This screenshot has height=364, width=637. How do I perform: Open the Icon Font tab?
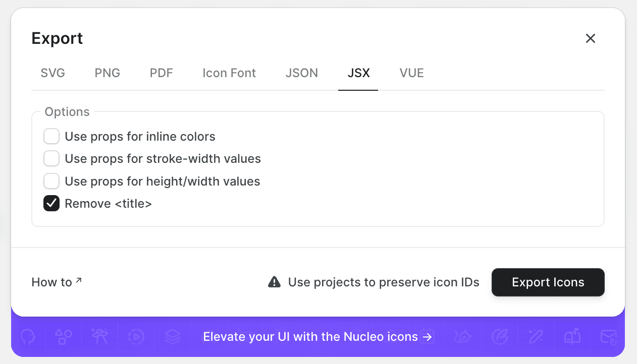click(229, 73)
